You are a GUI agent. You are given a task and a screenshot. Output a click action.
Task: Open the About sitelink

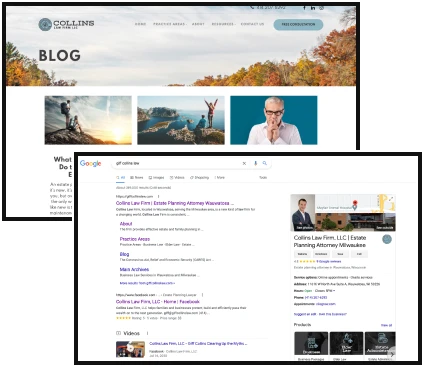click(126, 224)
